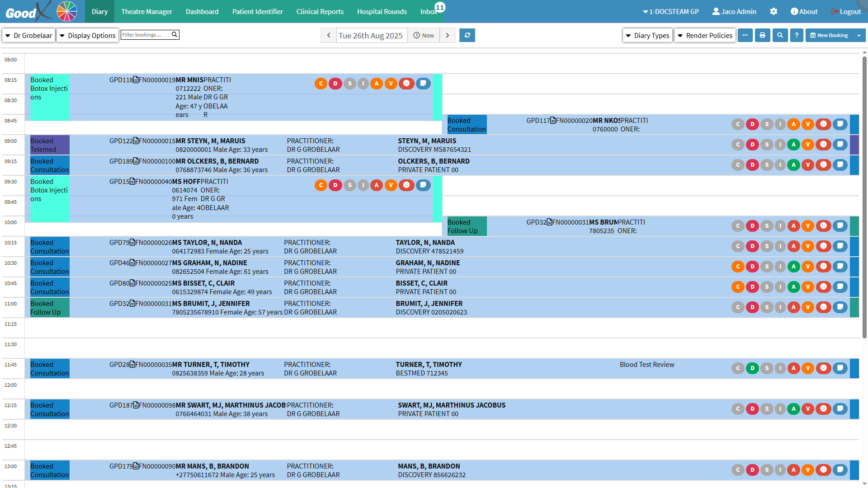Go to previous day arrow
868x488 pixels.
pos(329,35)
